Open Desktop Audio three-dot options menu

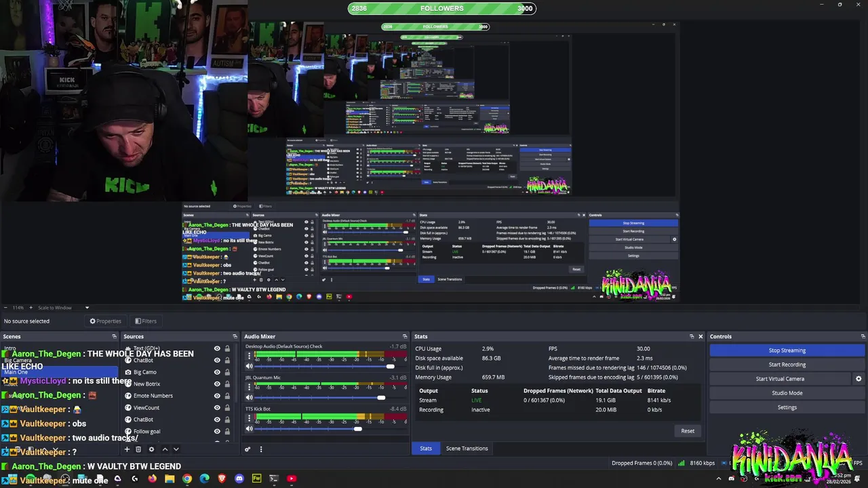coord(249,355)
